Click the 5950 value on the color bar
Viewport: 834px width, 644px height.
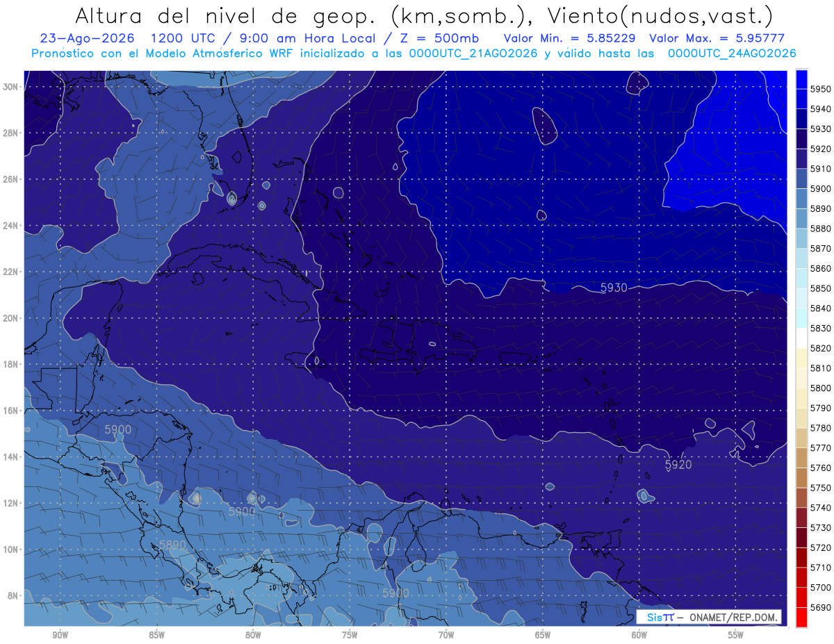click(x=821, y=89)
